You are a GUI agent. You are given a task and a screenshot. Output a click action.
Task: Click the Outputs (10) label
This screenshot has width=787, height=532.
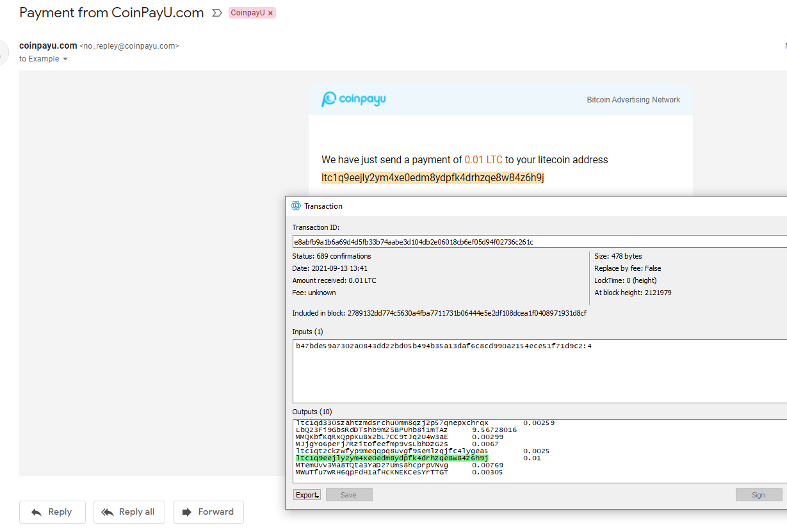[x=313, y=412]
